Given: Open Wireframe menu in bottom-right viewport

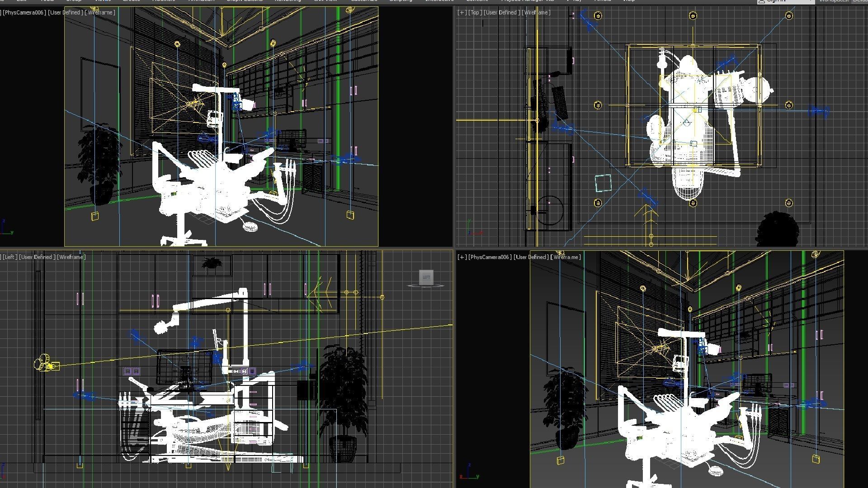Looking at the screenshot, I should click(x=566, y=257).
